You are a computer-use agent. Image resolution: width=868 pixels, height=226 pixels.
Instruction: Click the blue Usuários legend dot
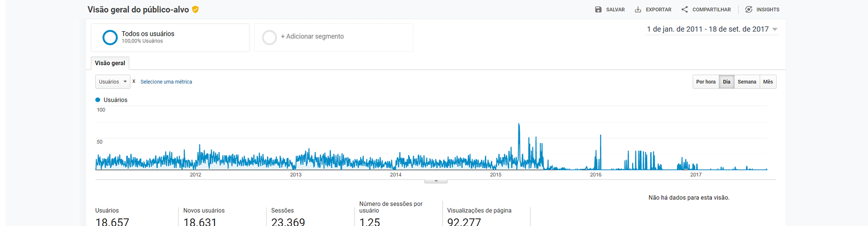98,100
